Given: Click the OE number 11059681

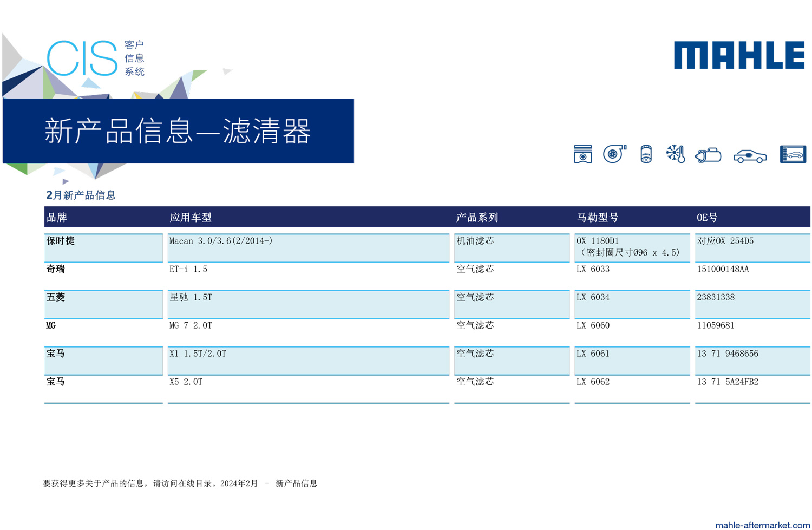Looking at the screenshot, I should tap(716, 325).
